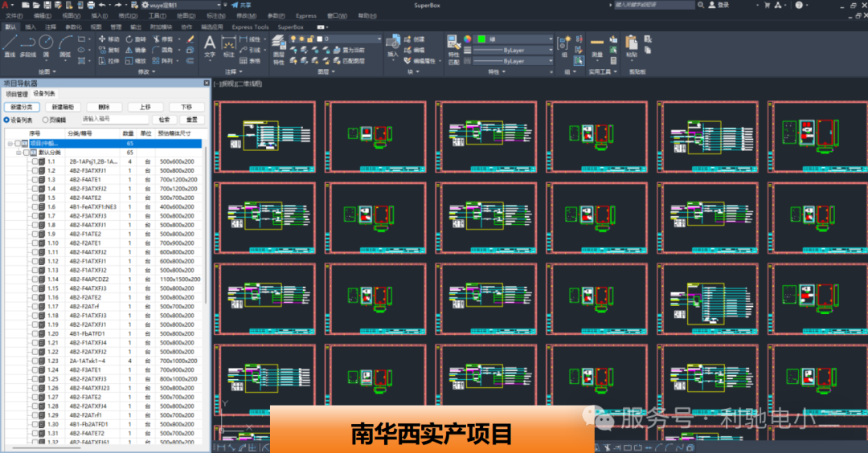Click the 置为当前 (Make Current) layer button
Screen dimensions: 868x453
click(350, 50)
